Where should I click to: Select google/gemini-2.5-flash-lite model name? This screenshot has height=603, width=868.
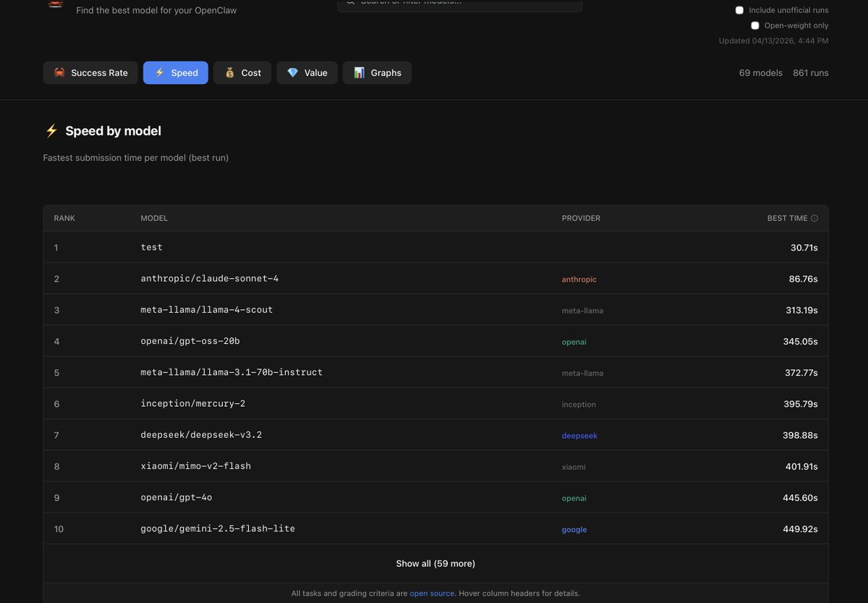(x=218, y=528)
